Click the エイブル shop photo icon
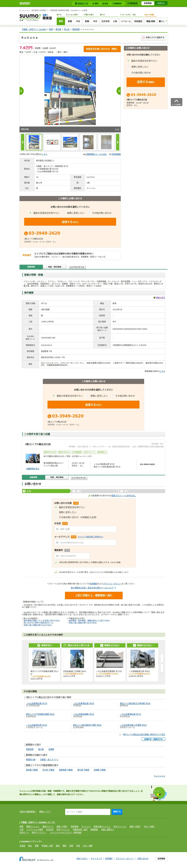Screen dimensions: 187x868 click(x=33, y=458)
